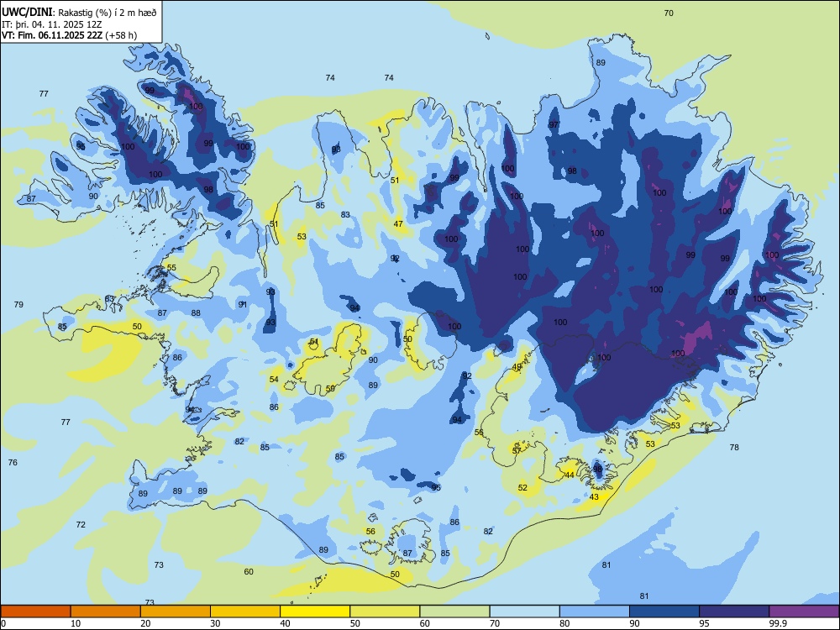The height and width of the screenshot is (630, 840).
Task: Select the map value 57
Action: click(x=517, y=451)
